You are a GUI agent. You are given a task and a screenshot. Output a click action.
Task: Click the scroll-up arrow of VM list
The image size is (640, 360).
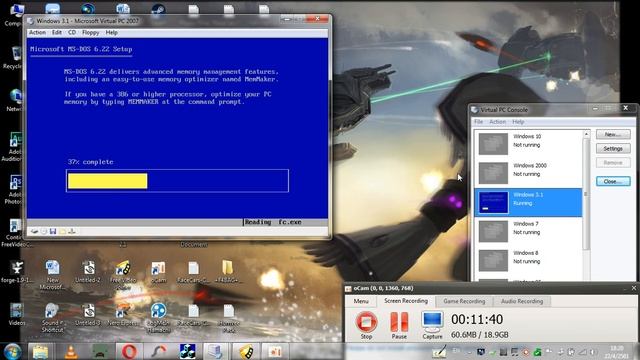[586, 134]
